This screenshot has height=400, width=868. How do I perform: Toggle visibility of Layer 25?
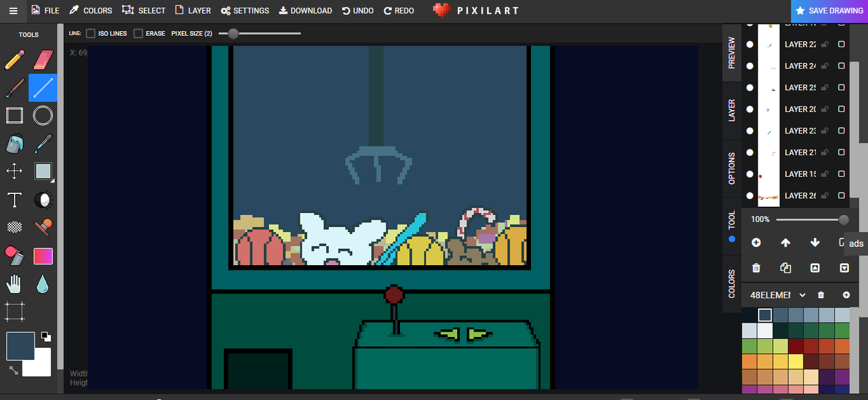pos(750,87)
